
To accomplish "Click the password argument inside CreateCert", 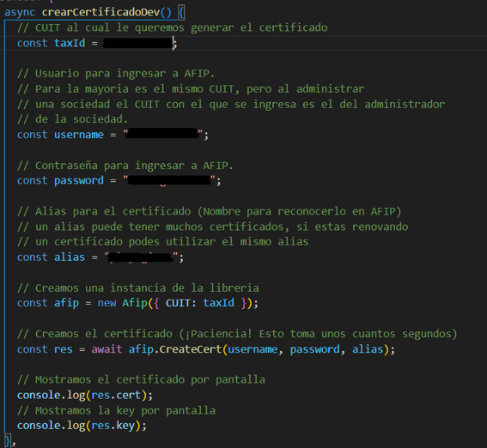I will click(x=315, y=349).
